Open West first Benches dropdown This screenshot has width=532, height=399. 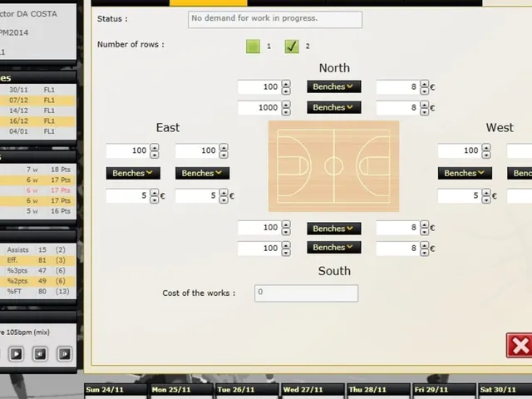[465, 173]
